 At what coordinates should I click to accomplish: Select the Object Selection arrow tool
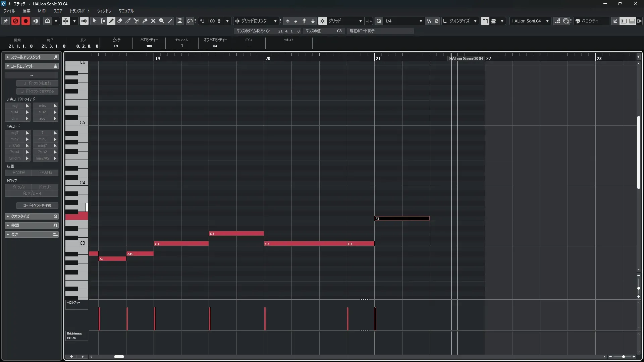pyautogui.click(x=95, y=21)
